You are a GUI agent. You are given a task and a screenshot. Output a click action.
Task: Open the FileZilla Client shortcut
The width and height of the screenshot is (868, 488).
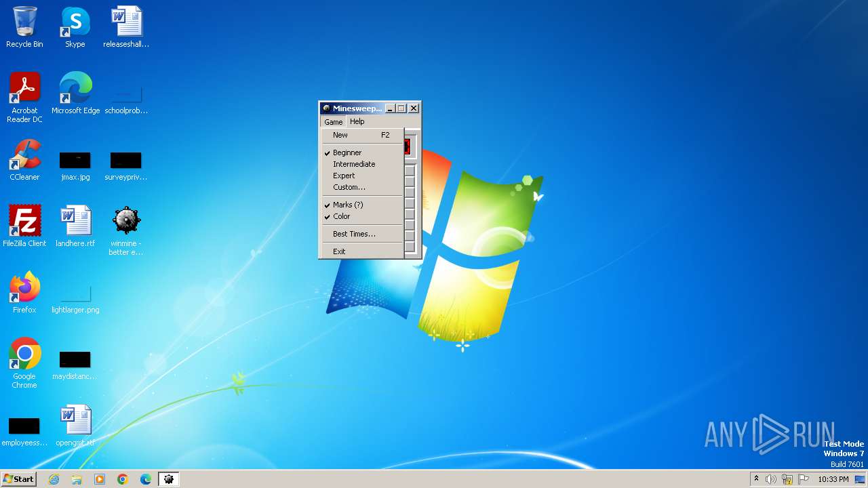click(24, 226)
